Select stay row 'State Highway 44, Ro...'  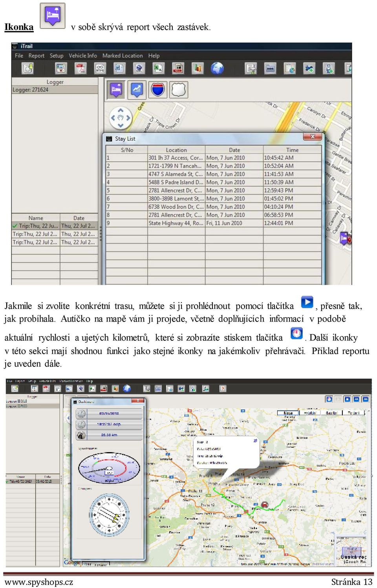(214, 223)
